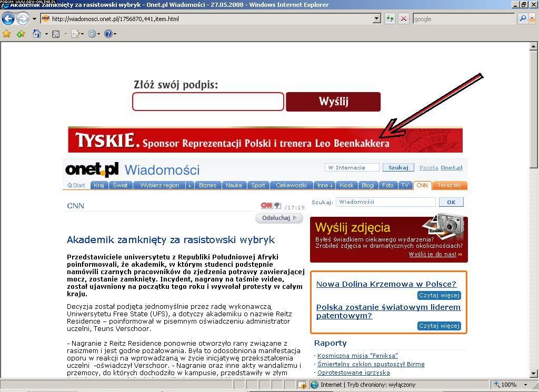Expand the Inne tab dropdown
This screenshot has height=392, width=539.
tap(324, 185)
